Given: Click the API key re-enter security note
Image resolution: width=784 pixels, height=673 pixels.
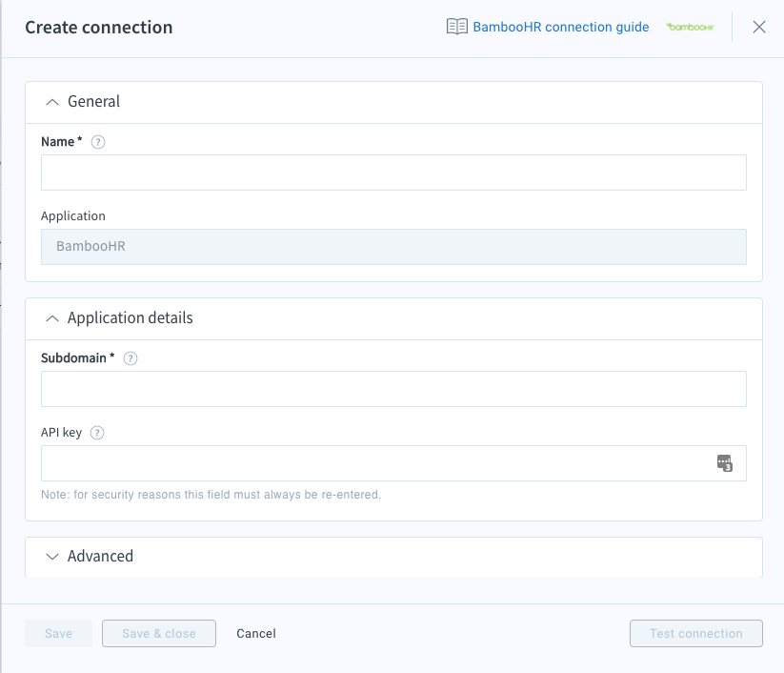Looking at the screenshot, I should point(211,495).
